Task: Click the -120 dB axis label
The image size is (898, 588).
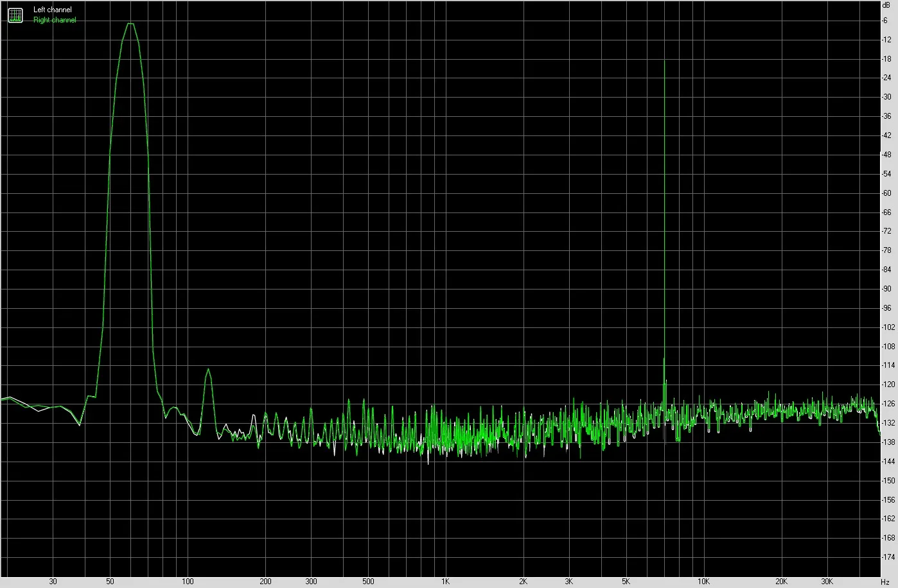Action: [888, 385]
